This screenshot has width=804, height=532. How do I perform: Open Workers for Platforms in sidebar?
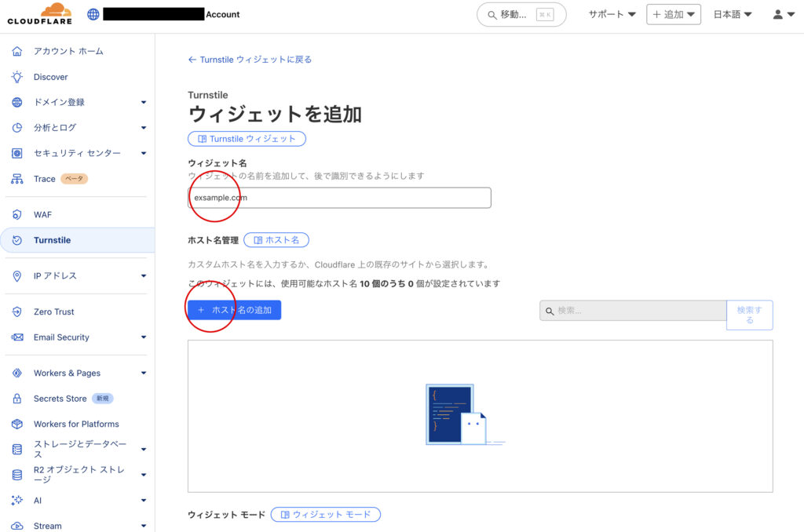pyautogui.click(x=76, y=424)
